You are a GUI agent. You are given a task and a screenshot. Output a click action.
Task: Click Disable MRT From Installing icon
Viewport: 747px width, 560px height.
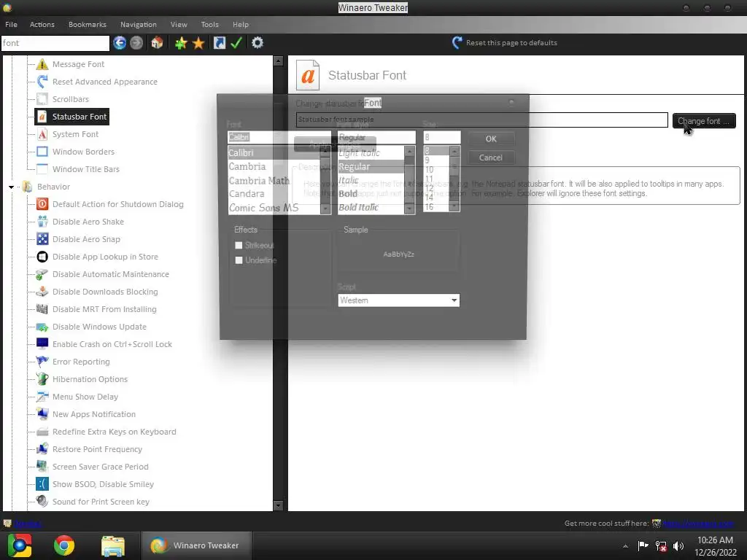coord(42,309)
